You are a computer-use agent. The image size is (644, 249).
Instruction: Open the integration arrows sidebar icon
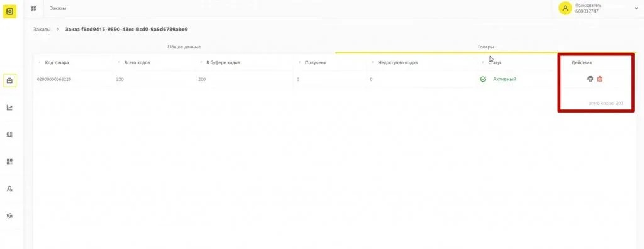point(9,216)
